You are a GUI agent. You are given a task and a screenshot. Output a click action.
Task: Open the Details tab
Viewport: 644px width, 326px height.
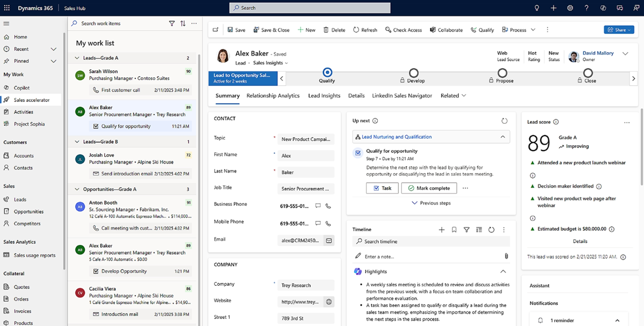pos(356,95)
